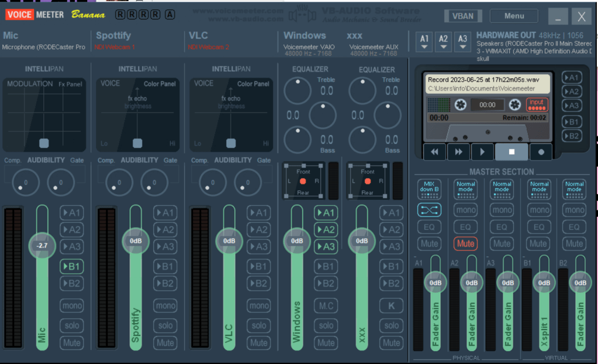
Task: Click Mic fader knob at -2.7
Action: pyautogui.click(x=42, y=245)
